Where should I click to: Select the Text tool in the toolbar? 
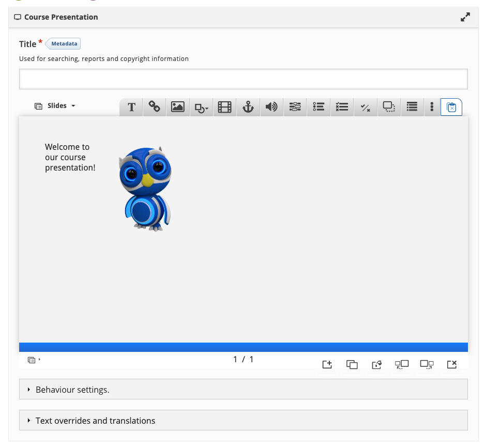[x=131, y=107]
